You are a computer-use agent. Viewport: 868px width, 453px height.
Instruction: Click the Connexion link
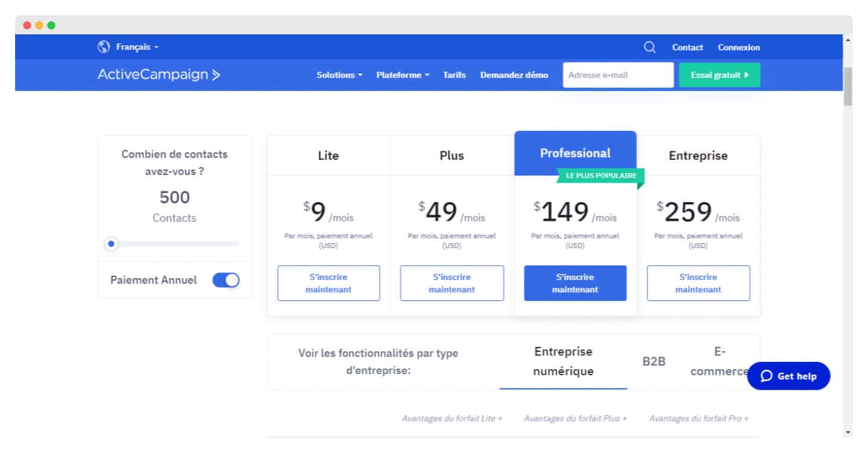[x=739, y=47]
